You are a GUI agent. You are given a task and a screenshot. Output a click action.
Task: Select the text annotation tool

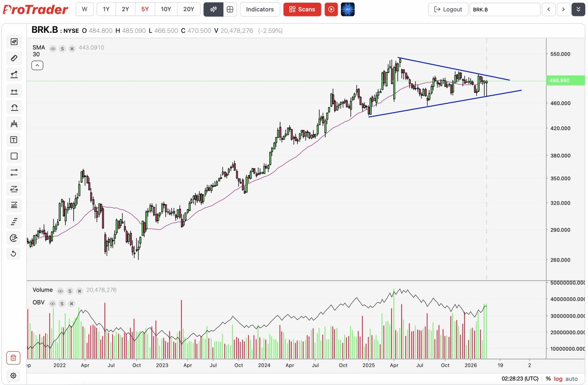pos(14,140)
